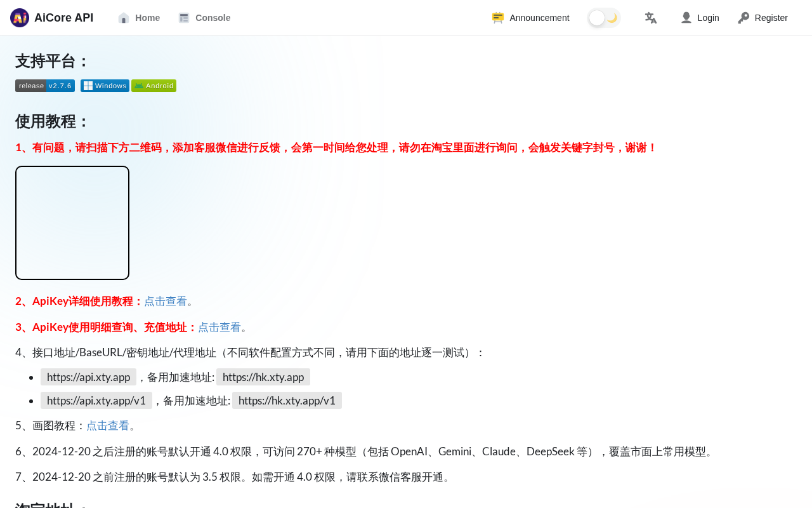
Task: Click the line about 270+ 种模型
Action: 365,451
